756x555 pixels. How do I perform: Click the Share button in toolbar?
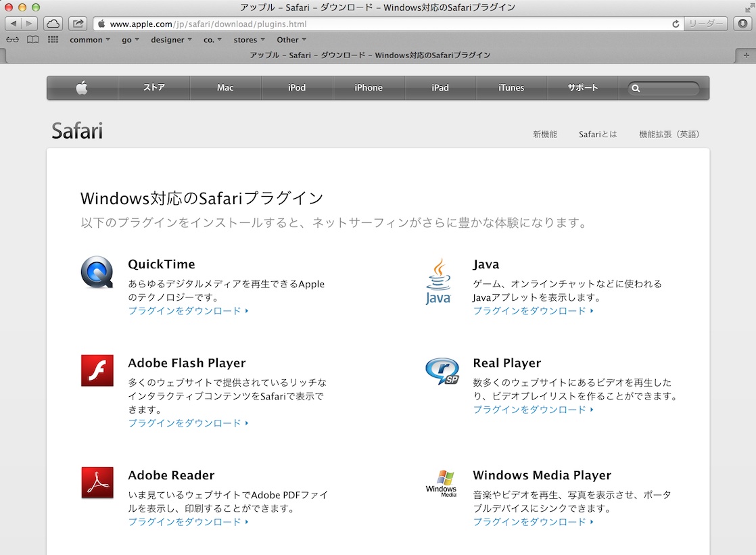pyautogui.click(x=78, y=24)
